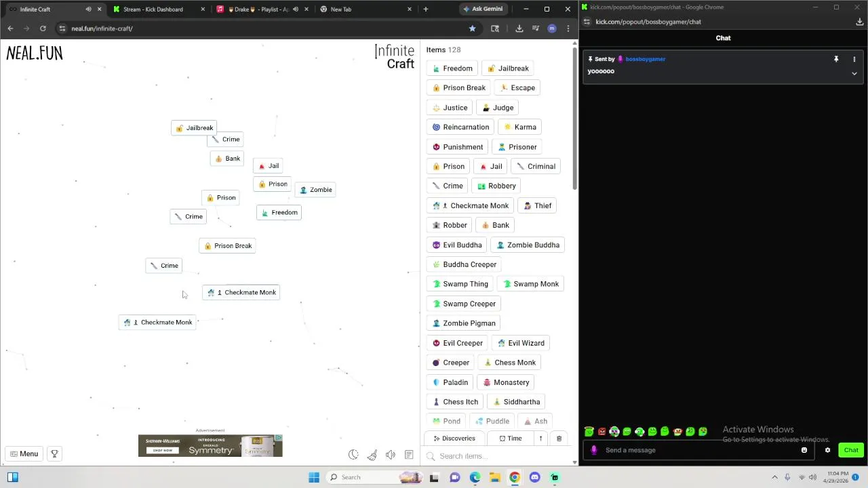
Task: Open Chrome downloads icon
Action: click(x=519, y=28)
